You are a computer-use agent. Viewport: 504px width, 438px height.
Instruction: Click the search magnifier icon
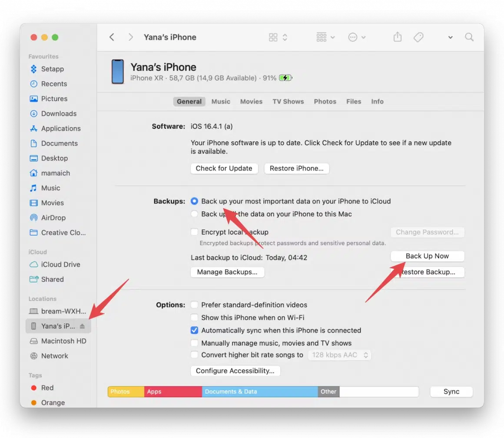[x=469, y=37]
